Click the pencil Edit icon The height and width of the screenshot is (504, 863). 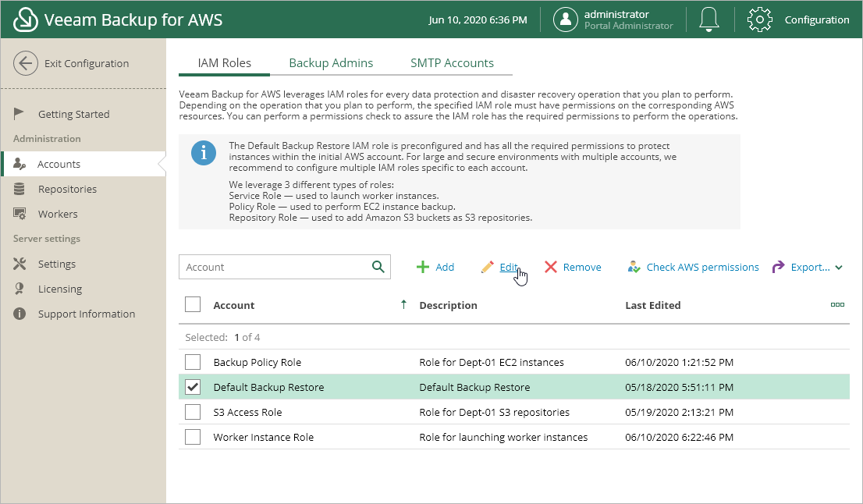487,267
